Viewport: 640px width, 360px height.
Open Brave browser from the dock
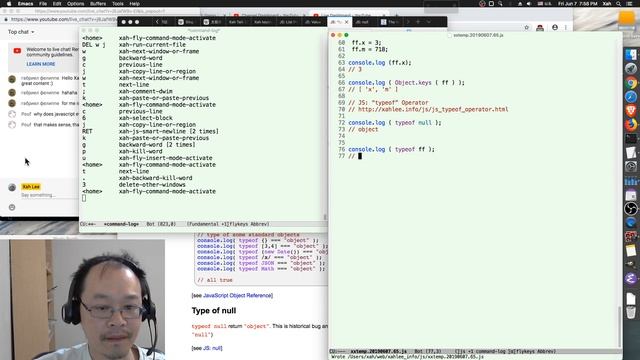pyautogui.click(x=631, y=111)
